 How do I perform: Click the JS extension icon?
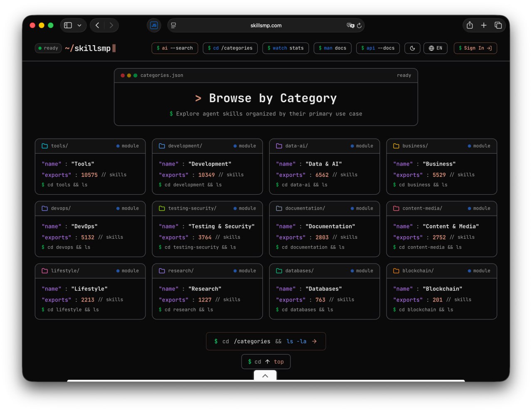pyautogui.click(x=154, y=25)
